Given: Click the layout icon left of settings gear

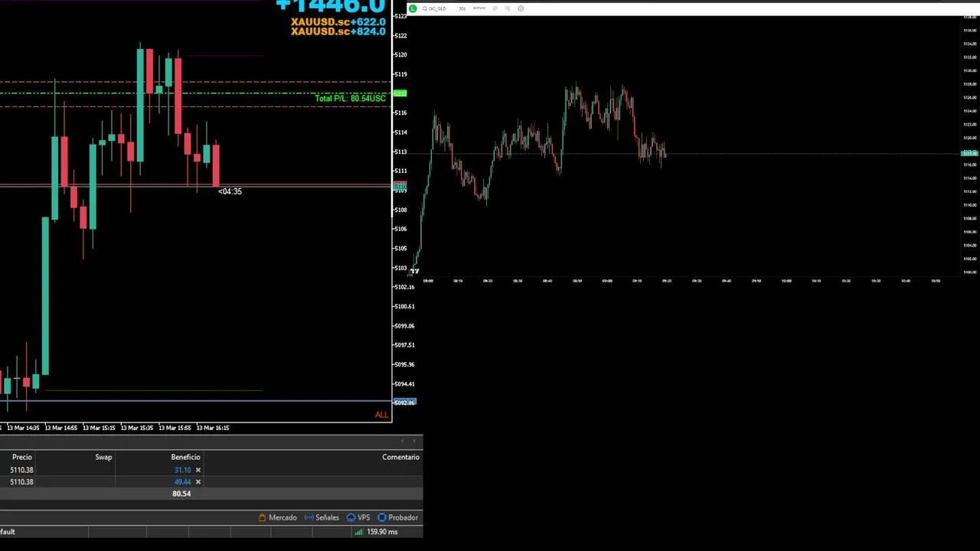Looking at the screenshot, I should [x=507, y=8].
